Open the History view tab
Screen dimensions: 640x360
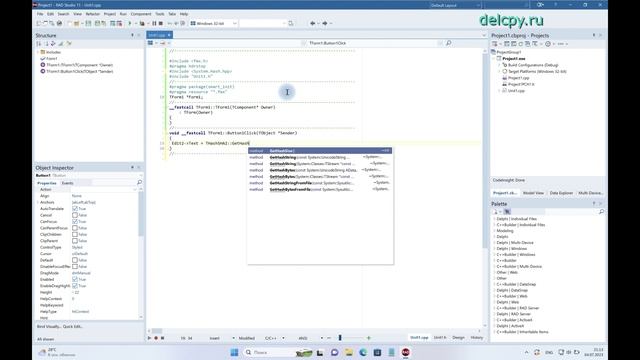[x=476, y=338]
